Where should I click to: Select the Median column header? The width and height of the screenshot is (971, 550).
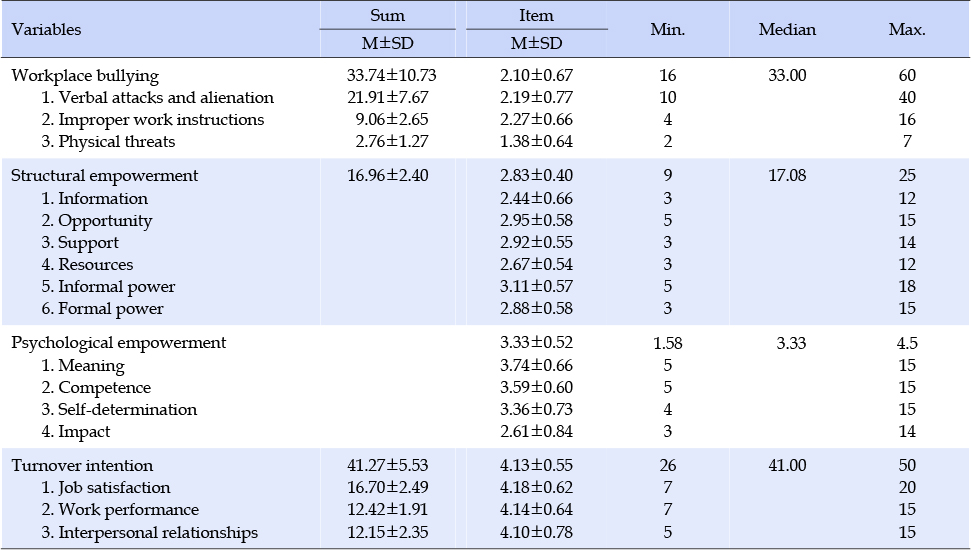click(787, 29)
